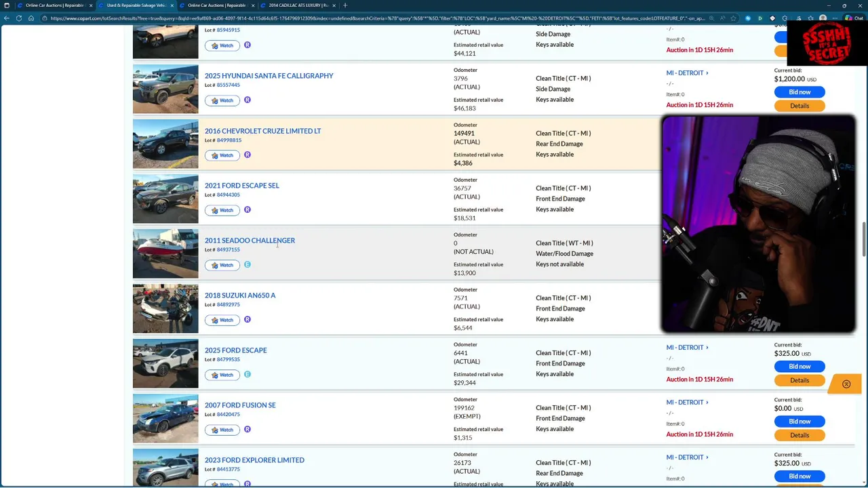Click the floating scroll-to-top orange button
The image size is (868, 488).
(x=846, y=384)
